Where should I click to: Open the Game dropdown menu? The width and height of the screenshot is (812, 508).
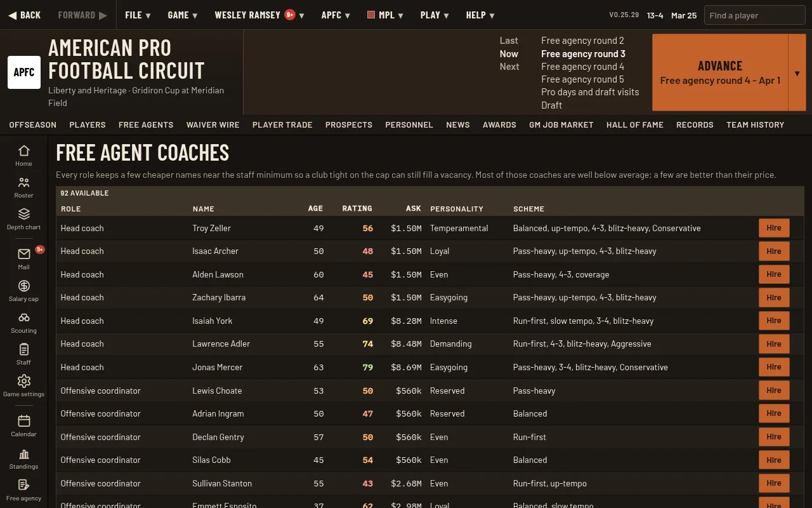point(183,15)
